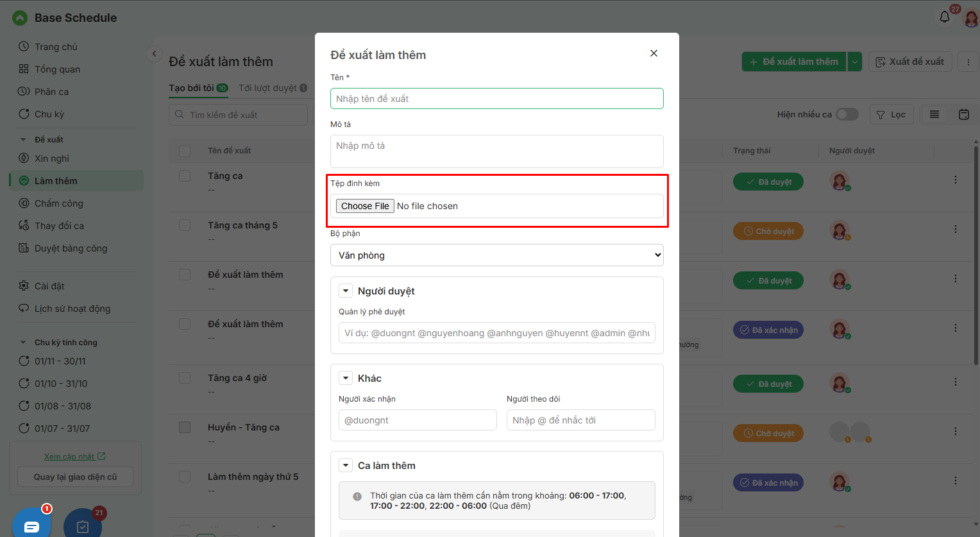980x537 pixels.
Task: Tick checkbox for Tăng ca tháng 5
Action: [185, 225]
